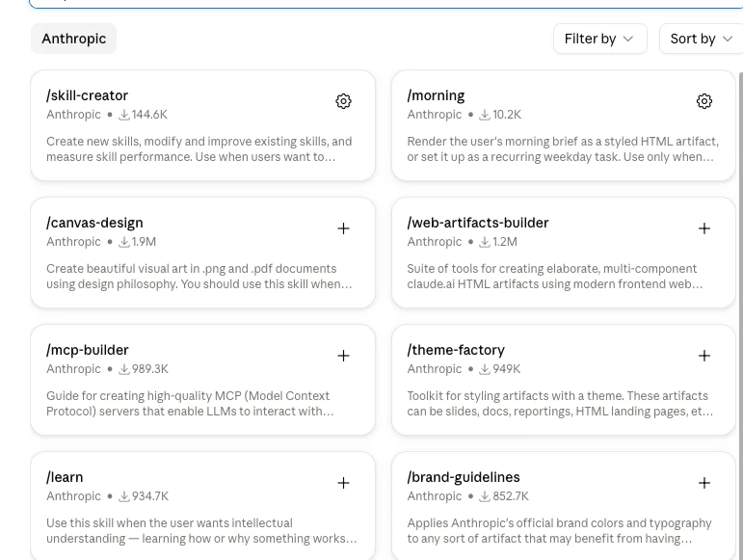Viewport: 743px width, 560px height.
Task: Open the /skill-creator card title
Action: 87,95
